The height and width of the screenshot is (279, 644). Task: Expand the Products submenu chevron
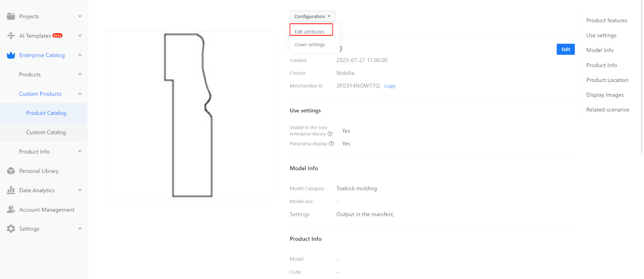click(x=80, y=74)
